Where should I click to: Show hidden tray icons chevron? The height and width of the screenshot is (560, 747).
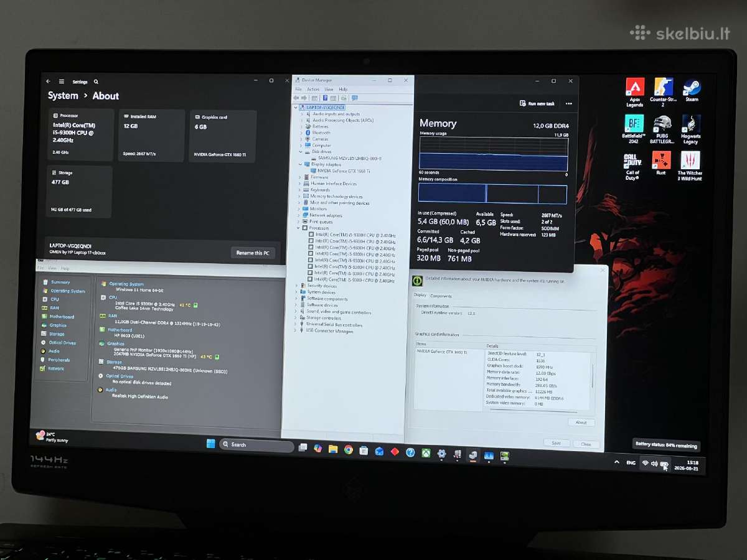point(617,462)
